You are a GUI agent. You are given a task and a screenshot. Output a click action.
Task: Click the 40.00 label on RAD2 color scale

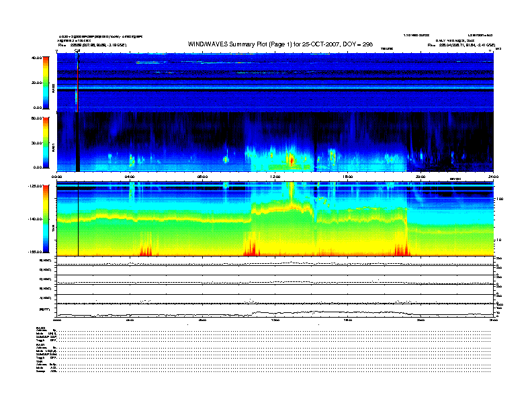[x=37, y=58]
